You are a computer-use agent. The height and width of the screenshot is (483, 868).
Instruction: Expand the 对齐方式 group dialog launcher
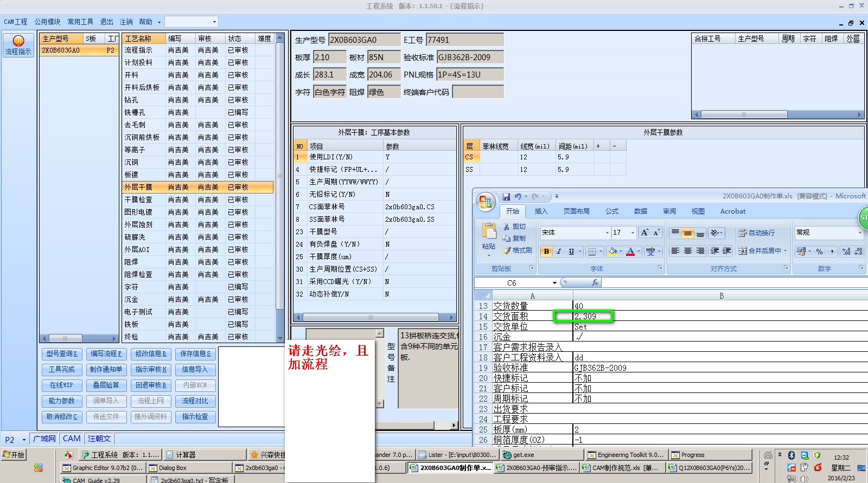click(x=786, y=268)
